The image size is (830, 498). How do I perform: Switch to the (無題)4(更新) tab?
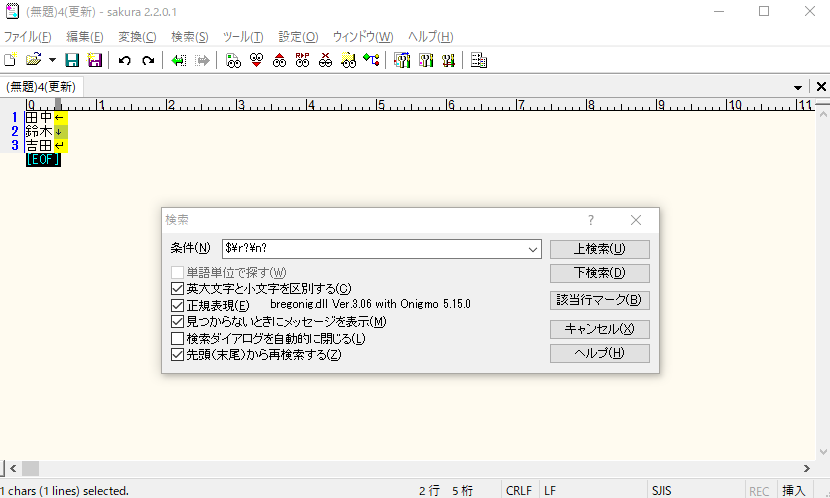tap(41, 87)
